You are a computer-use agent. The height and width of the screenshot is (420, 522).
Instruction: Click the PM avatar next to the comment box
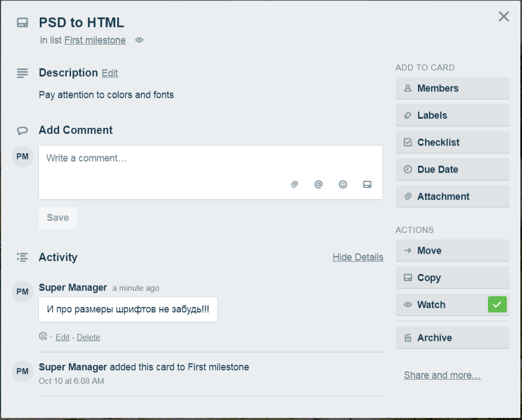(23, 157)
